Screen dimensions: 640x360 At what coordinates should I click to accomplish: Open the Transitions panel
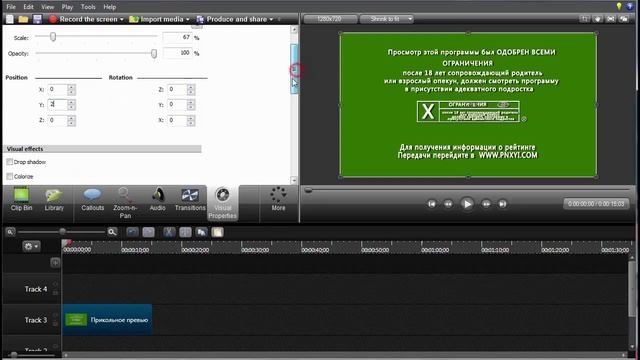point(190,200)
